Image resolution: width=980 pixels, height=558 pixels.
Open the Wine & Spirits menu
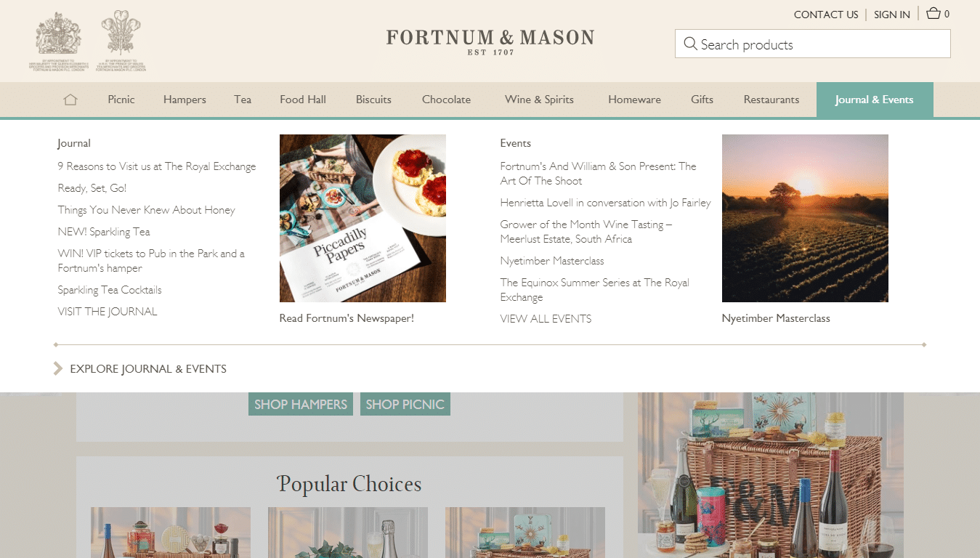pos(539,100)
